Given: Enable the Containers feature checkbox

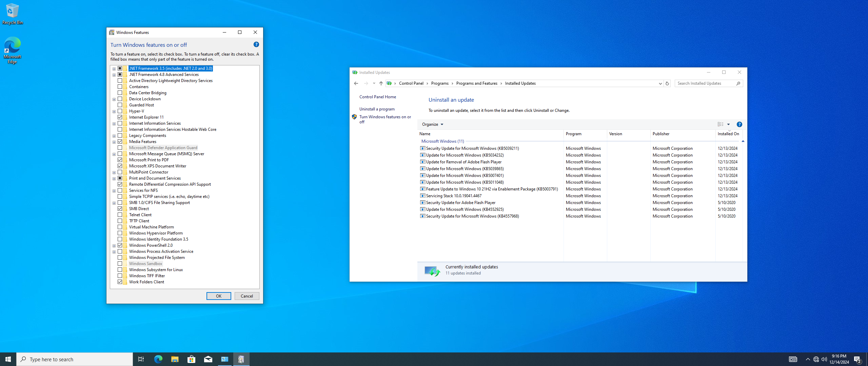Looking at the screenshot, I should tap(120, 87).
